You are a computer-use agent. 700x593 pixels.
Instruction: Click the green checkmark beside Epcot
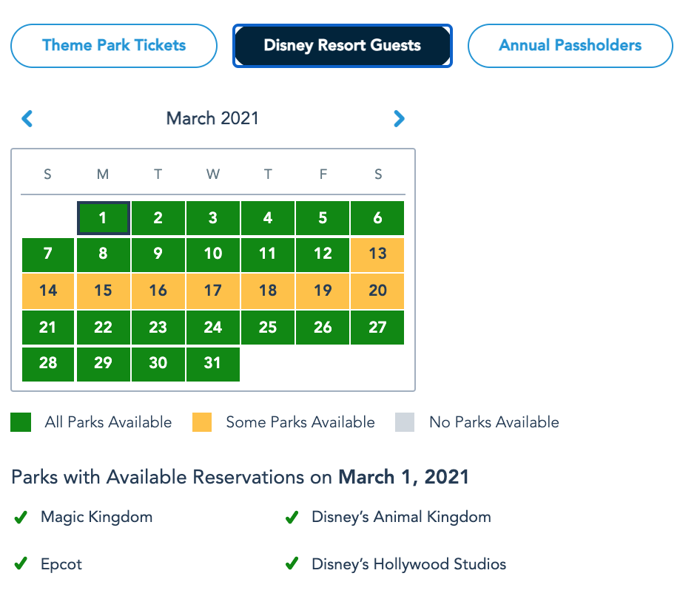tap(21, 565)
